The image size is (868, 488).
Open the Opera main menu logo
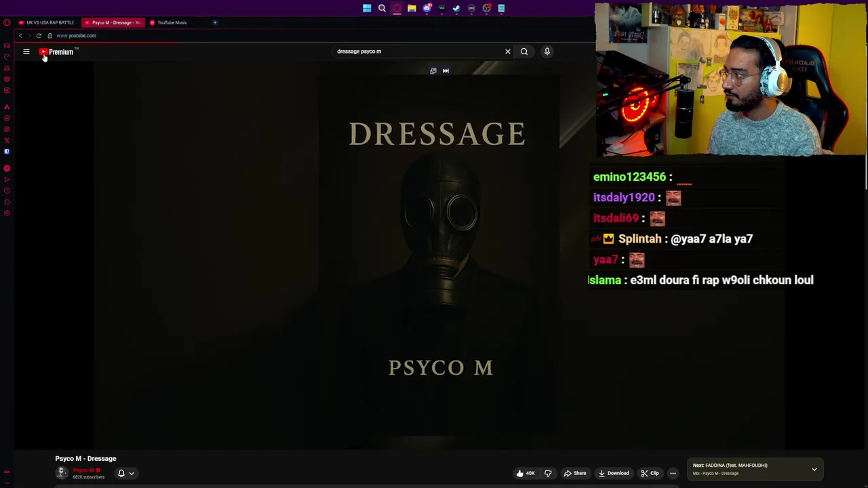coord(7,22)
